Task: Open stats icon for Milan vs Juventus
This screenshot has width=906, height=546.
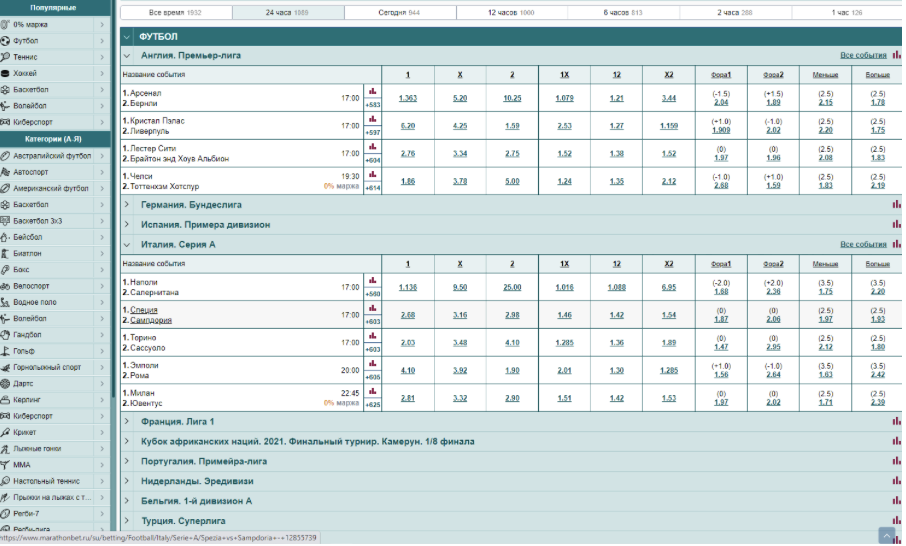Action: pyautogui.click(x=373, y=391)
